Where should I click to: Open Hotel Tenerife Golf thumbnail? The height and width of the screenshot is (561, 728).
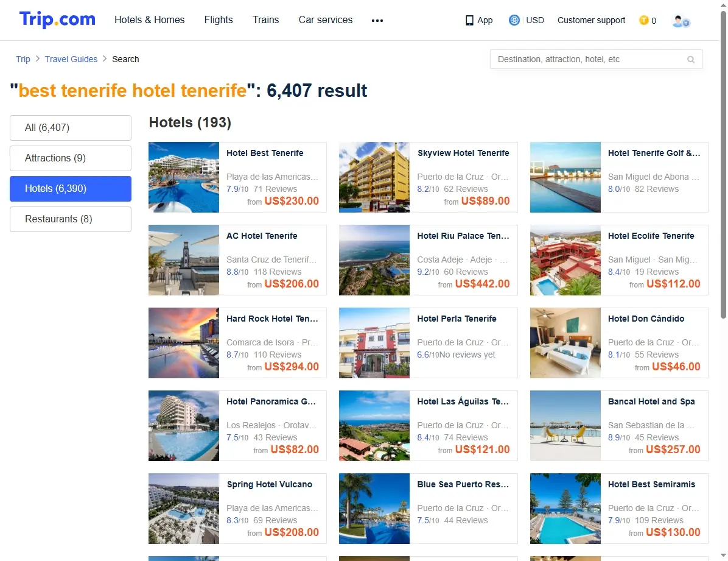(565, 177)
